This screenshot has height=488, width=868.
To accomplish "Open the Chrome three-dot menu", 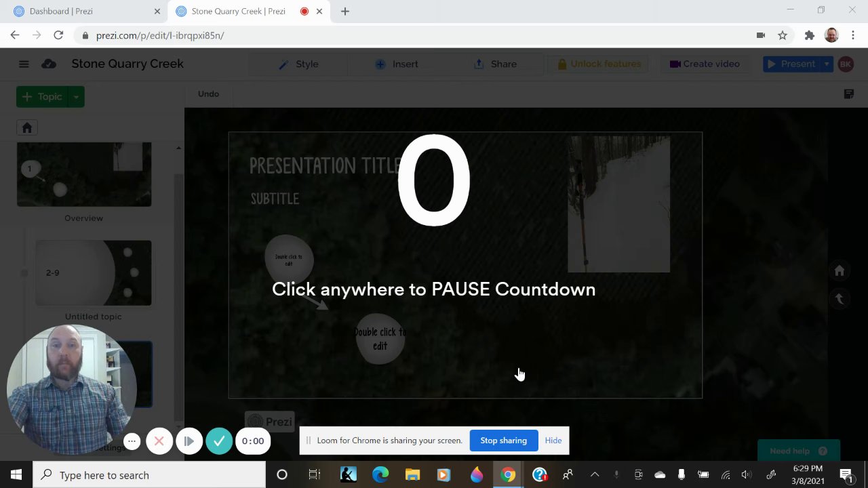I will pos(852,35).
